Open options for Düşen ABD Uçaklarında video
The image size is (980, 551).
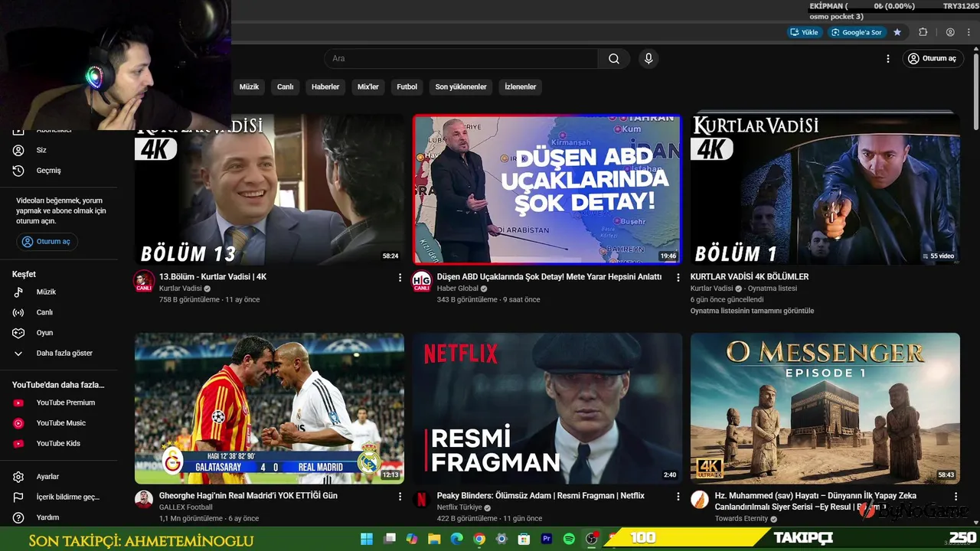point(678,278)
